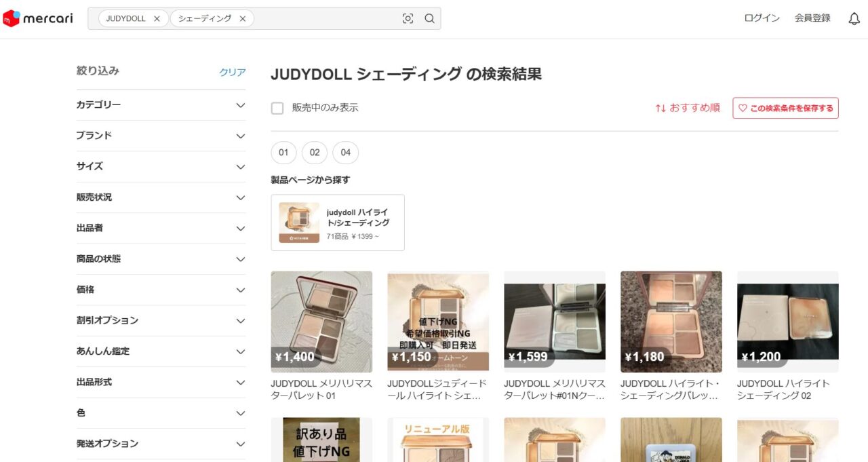
Task: Open the ¥1,599 palette listing thumbnail
Action: [555, 322]
